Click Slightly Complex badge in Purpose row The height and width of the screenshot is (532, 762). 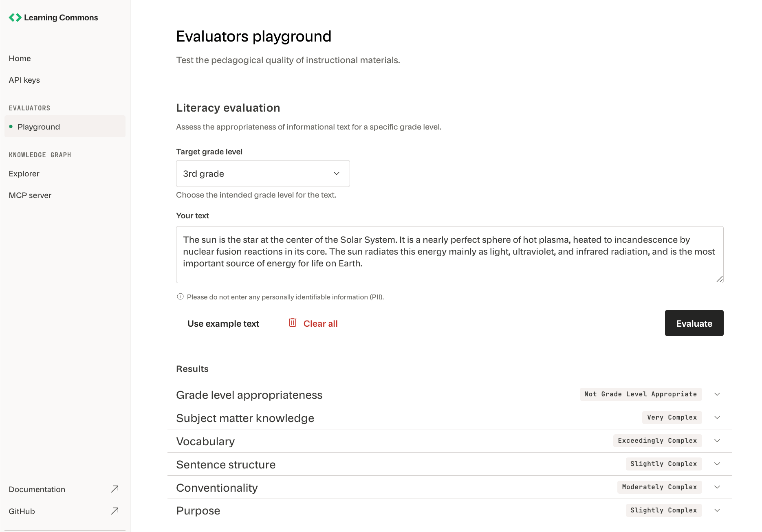click(664, 510)
